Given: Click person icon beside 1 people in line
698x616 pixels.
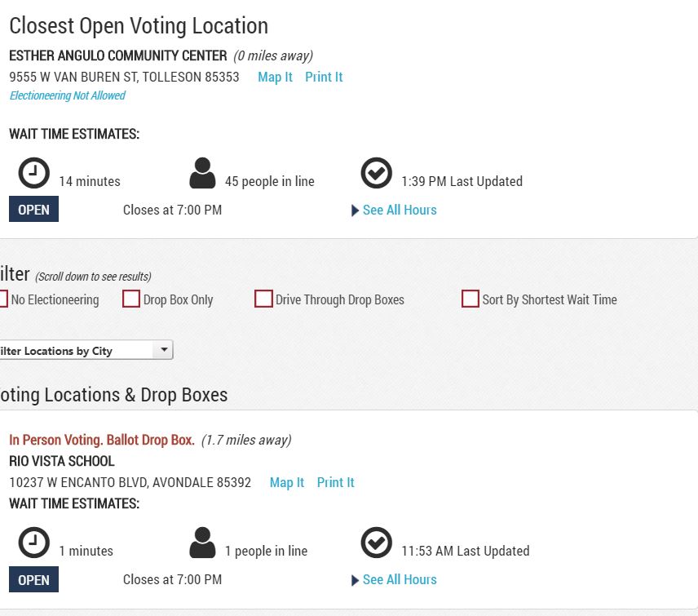Looking at the screenshot, I should [x=202, y=543].
